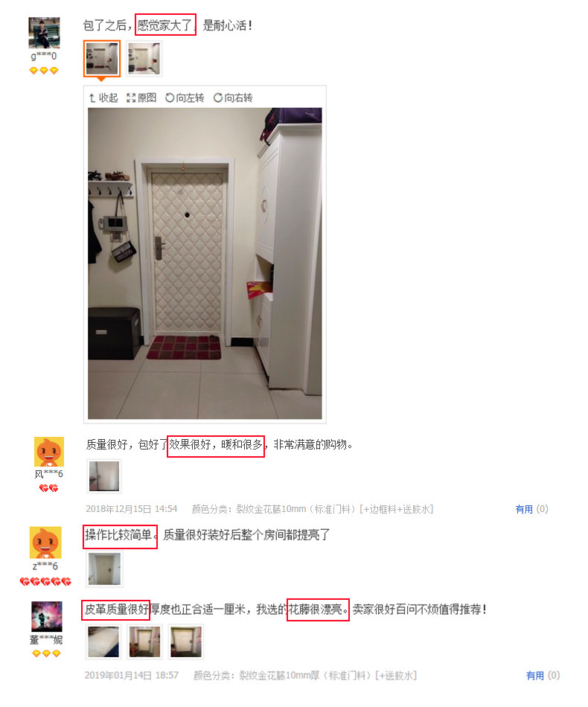Select the first highlighted thumbnail in g***0's review
This screenshot has height=707, width=588.
102,59
